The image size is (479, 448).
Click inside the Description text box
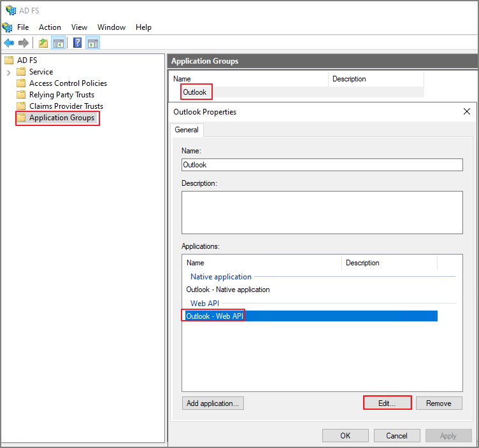(322, 213)
